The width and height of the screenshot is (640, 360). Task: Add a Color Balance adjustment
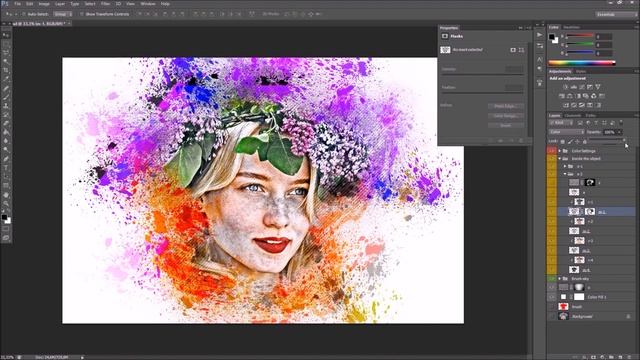(570, 96)
